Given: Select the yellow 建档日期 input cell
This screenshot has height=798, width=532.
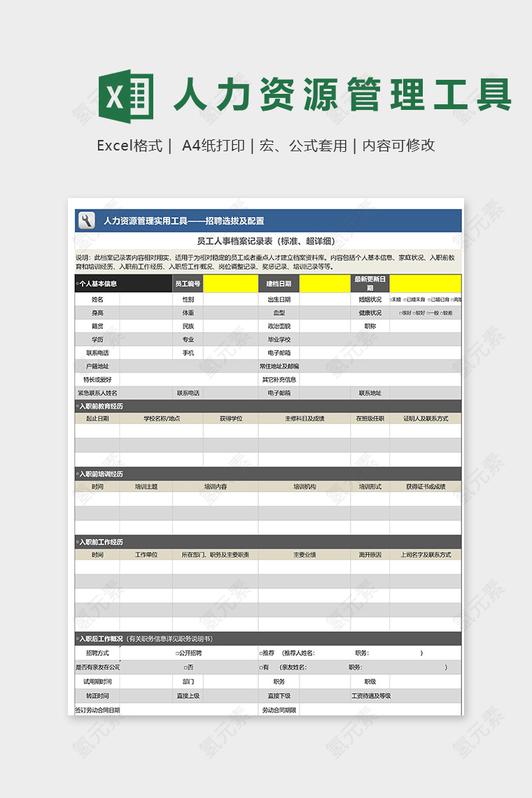Looking at the screenshot, I should tap(325, 283).
